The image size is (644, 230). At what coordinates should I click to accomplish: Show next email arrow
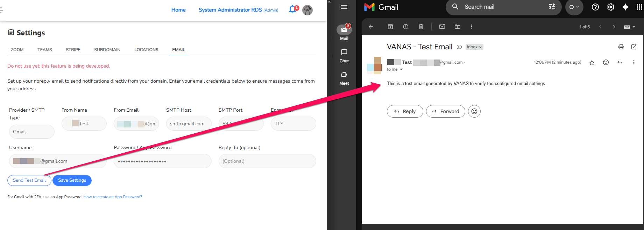click(x=614, y=27)
